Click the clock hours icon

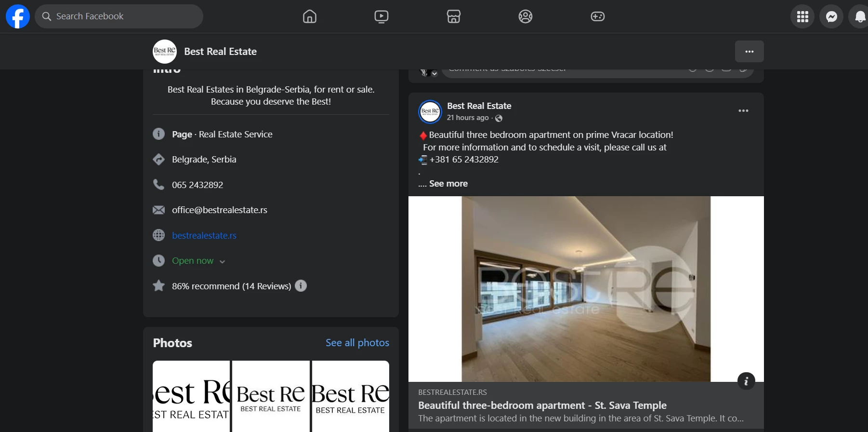coord(158,260)
